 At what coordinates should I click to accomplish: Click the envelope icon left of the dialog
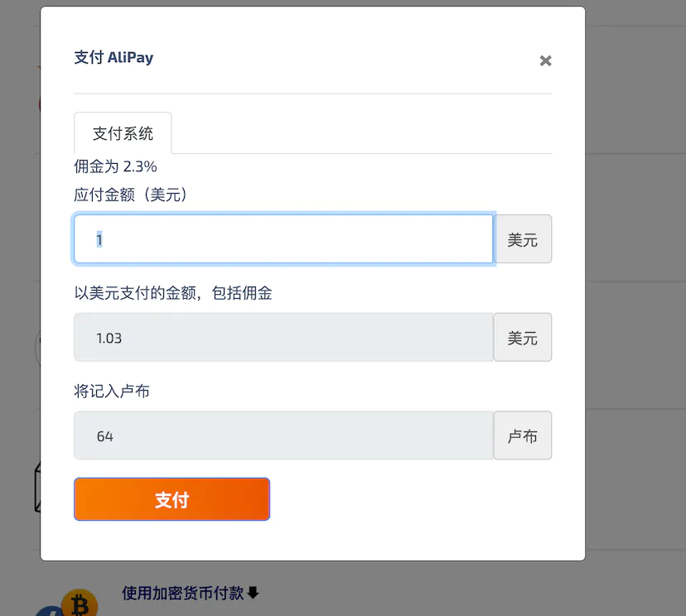(36, 488)
